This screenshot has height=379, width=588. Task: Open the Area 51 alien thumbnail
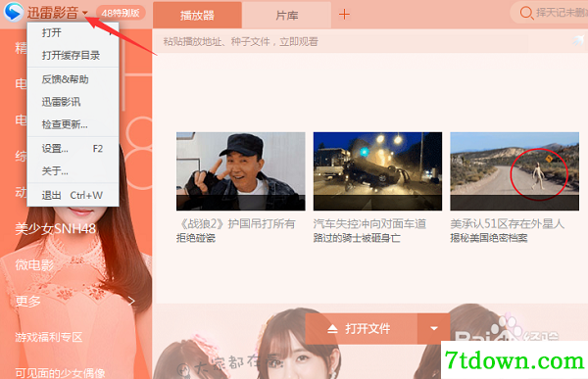pos(514,171)
